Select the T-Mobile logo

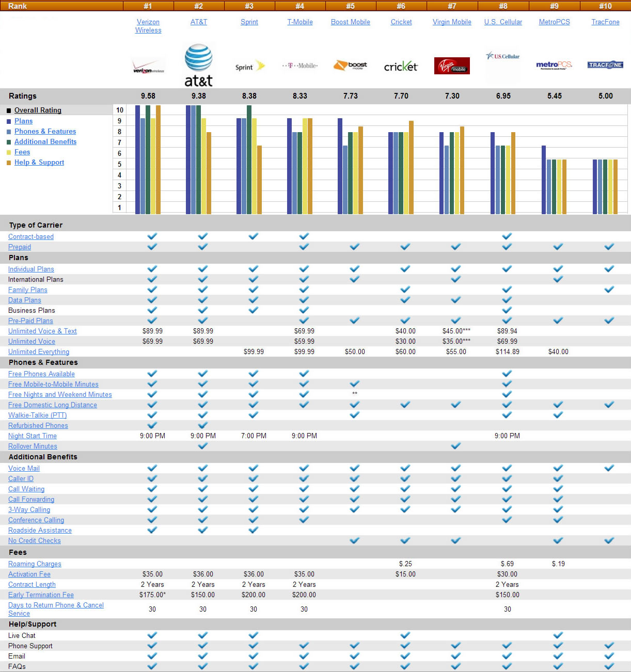coord(300,66)
